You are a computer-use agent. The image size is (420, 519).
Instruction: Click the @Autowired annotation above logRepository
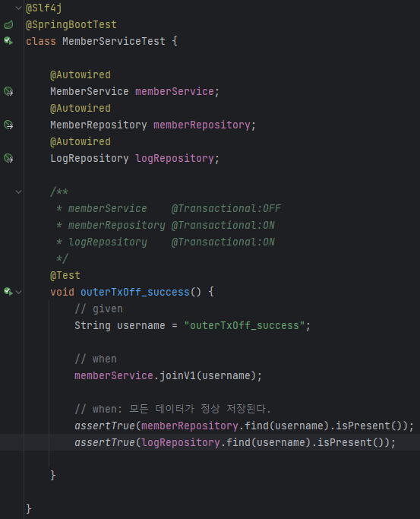[81, 141]
